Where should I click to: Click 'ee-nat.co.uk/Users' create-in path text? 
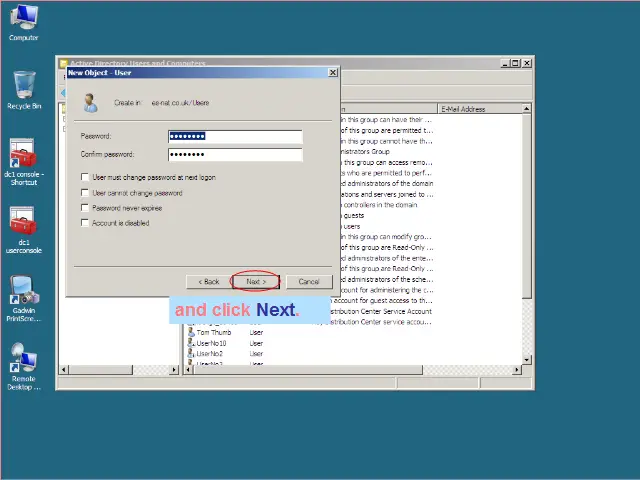(x=180, y=103)
